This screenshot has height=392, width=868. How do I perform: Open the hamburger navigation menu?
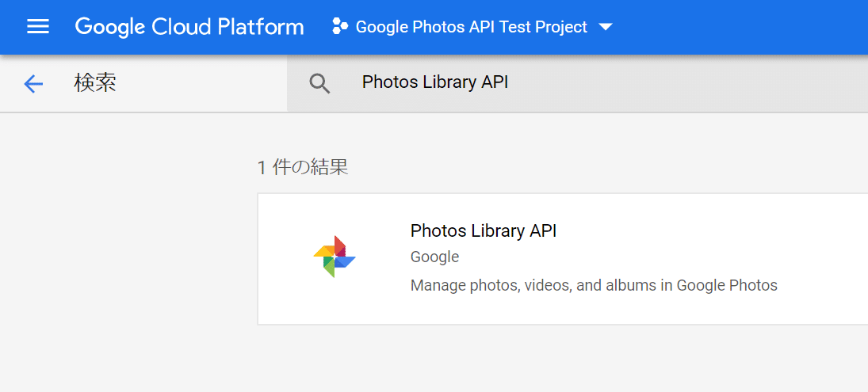click(x=38, y=27)
